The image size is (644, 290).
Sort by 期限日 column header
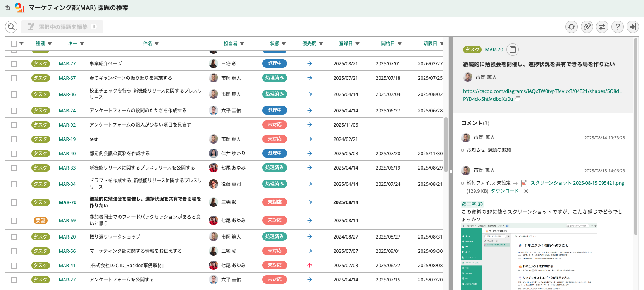pos(433,43)
